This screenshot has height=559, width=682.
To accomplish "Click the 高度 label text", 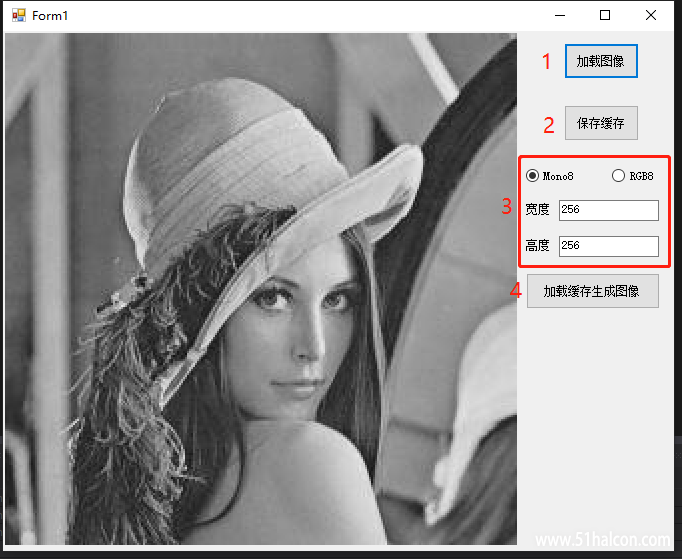I will pyautogui.click(x=537, y=245).
